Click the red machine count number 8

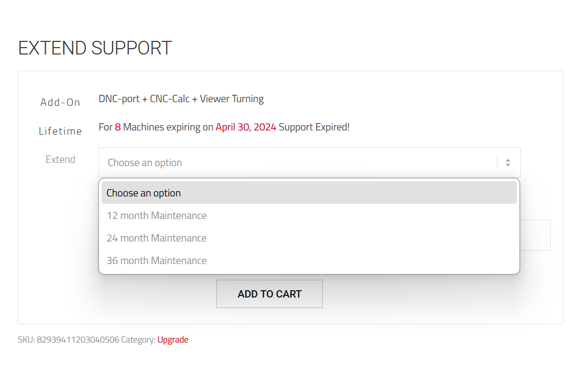pos(118,127)
